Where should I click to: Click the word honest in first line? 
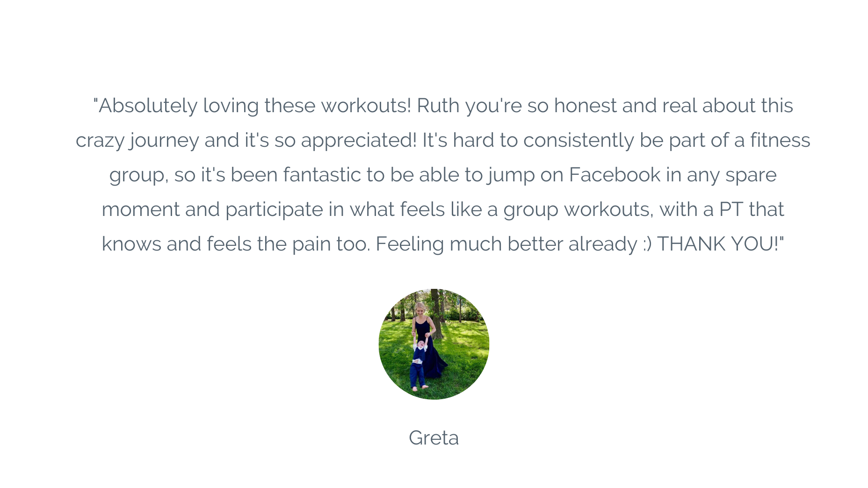click(x=586, y=106)
